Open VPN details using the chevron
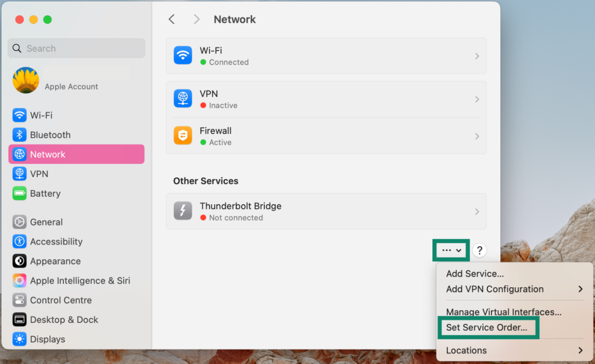 point(476,99)
